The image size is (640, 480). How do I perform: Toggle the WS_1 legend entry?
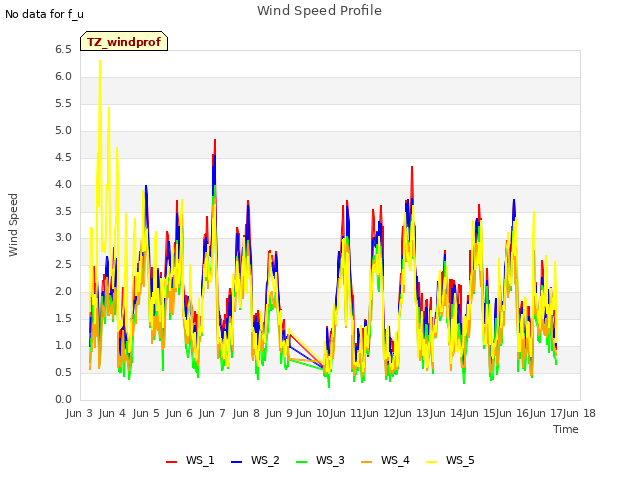(x=190, y=460)
